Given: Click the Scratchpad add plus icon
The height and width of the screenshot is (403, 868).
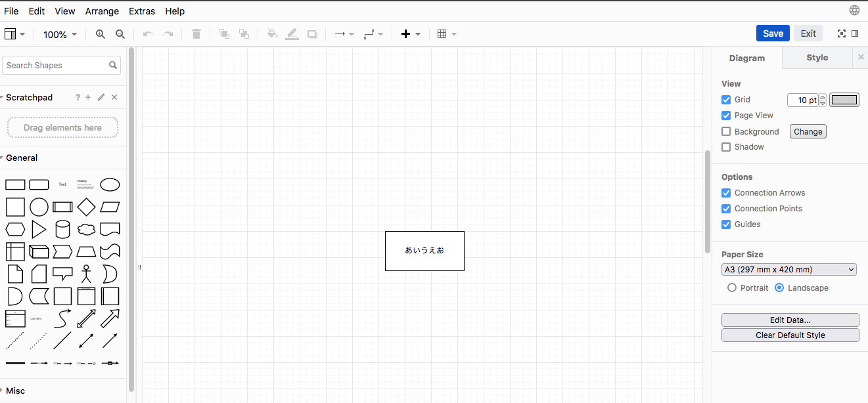Looking at the screenshot, I should (x=88, y=97).
